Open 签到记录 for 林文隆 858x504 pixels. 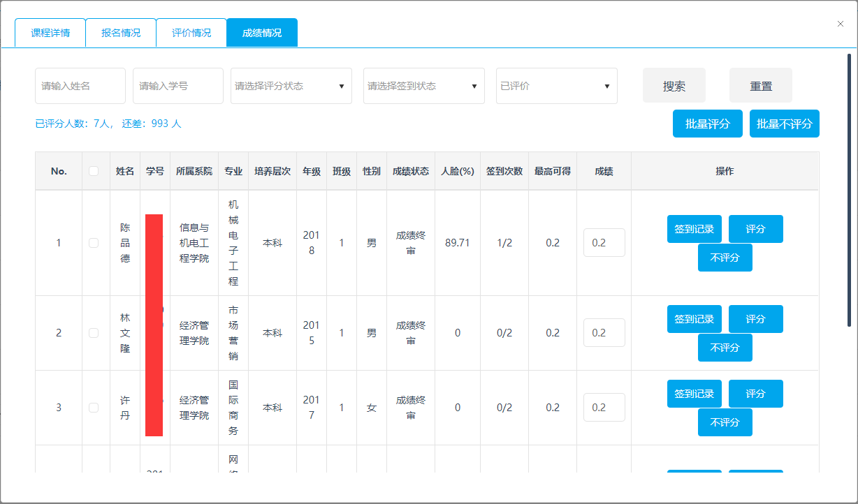[695, 319]
